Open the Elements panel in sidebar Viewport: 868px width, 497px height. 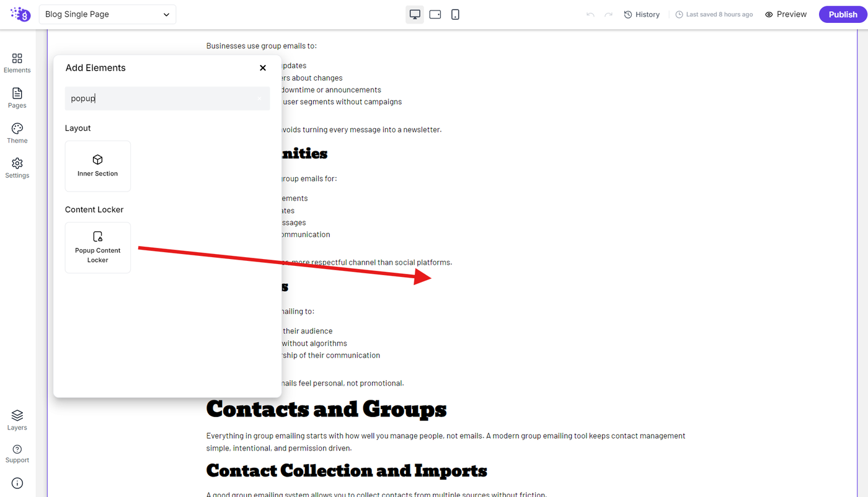[x=17, y=63]
